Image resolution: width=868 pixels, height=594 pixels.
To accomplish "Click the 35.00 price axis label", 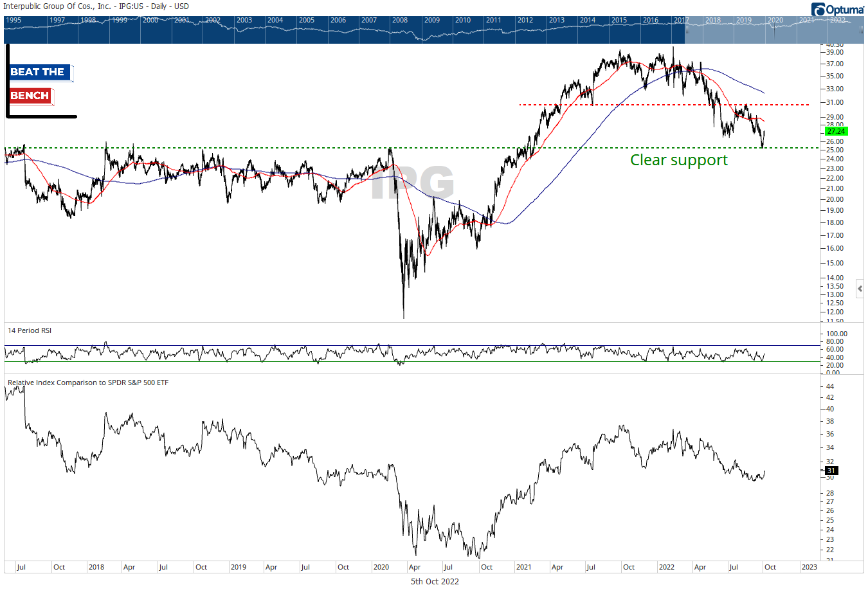I will pos(835,76).
